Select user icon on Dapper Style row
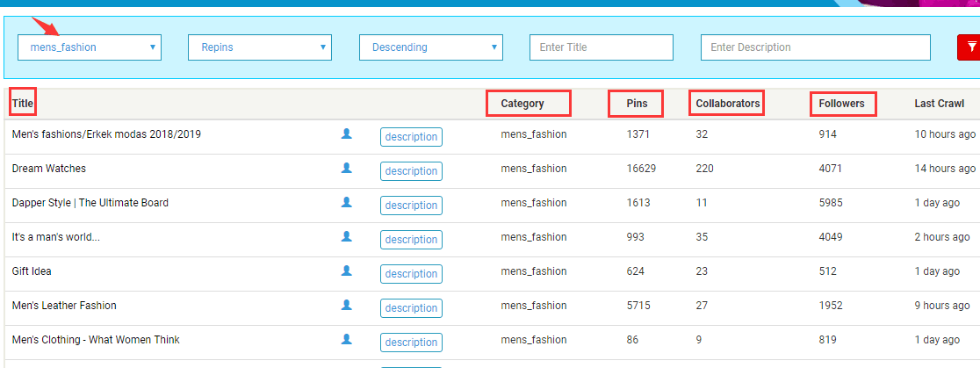This screenshot has width=980, height=368. tap(346, 202)
